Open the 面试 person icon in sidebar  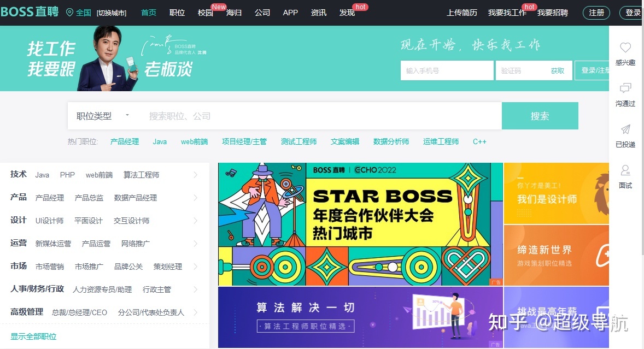[x=625, y=170]
